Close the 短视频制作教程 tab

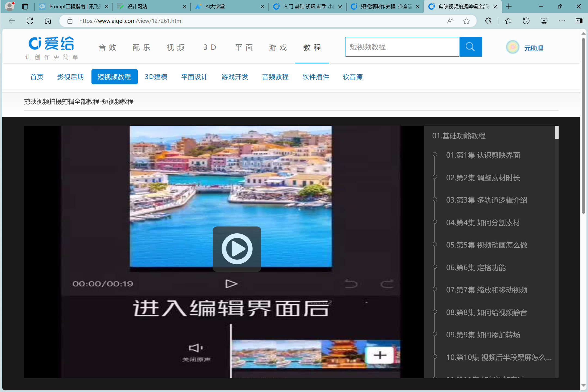418,7
